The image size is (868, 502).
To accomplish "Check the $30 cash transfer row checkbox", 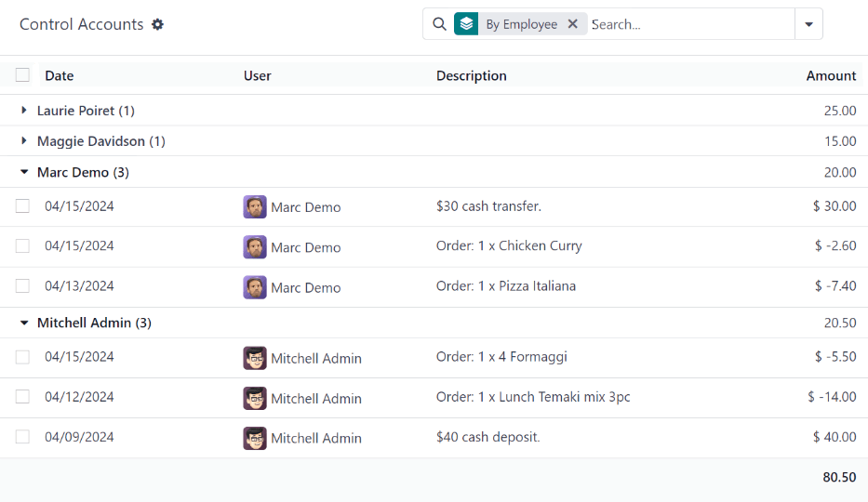I will [22, 206].
